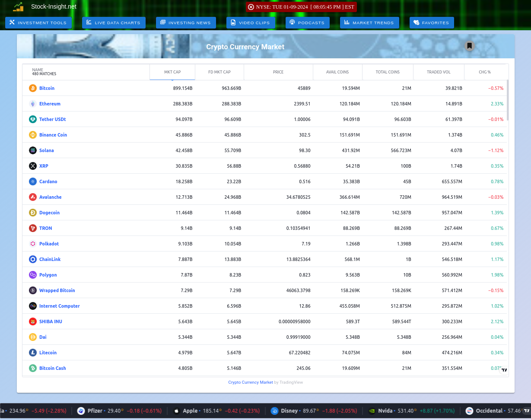The width and height of the screenshot is (531, 420).
Task: Click the Stock-Insight.net chart logo icon
Action: pos(18,6)
